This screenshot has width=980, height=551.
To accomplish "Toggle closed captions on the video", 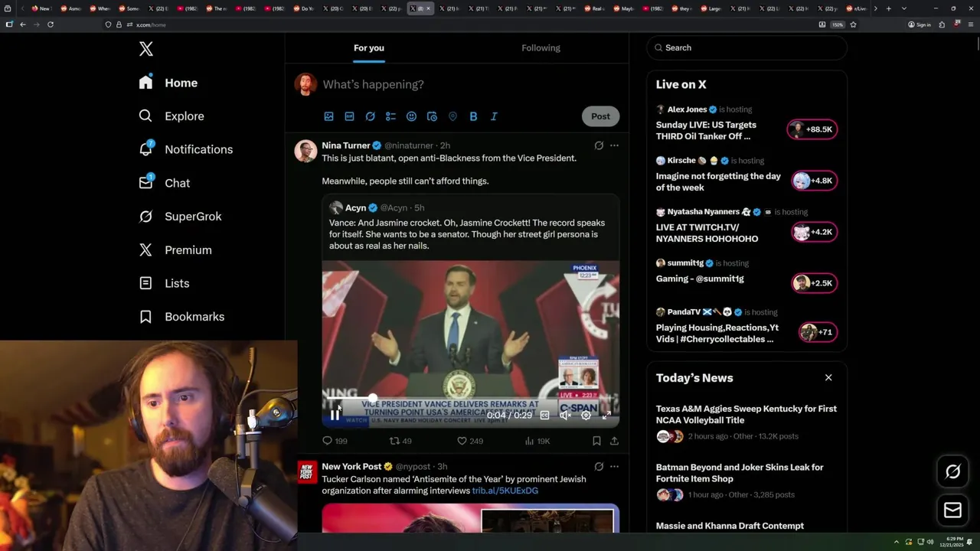I will [x=544, y=415].
